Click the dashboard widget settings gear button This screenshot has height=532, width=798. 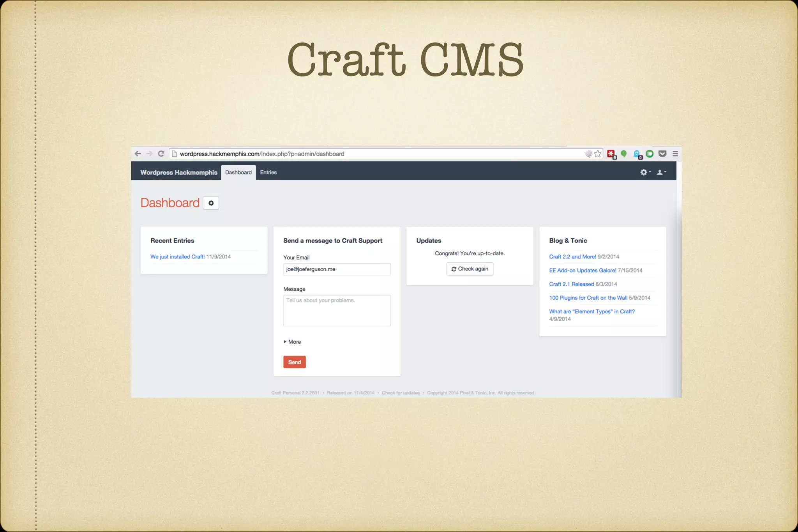pos(211,203)
